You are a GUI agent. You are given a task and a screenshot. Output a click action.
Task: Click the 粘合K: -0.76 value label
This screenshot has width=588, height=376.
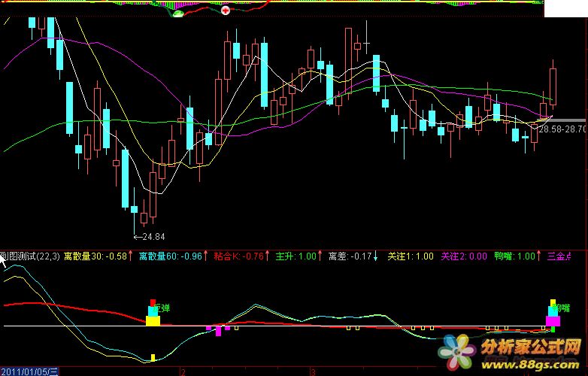point(239,256)
